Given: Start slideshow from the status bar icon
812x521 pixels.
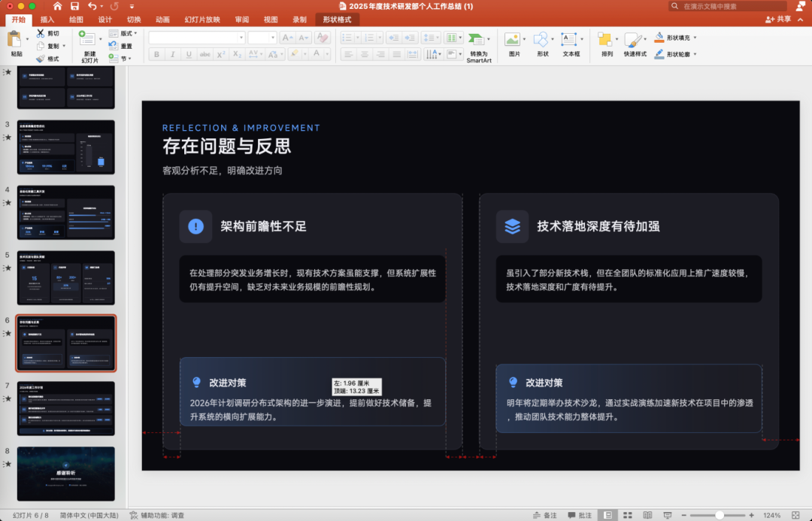Looking at the screenshot, I should [668, 515].
